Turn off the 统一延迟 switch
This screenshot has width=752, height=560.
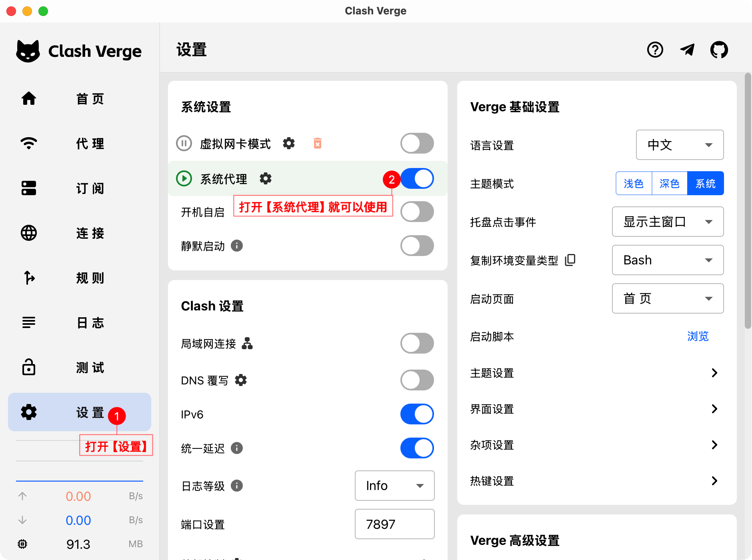pos(417,448)
